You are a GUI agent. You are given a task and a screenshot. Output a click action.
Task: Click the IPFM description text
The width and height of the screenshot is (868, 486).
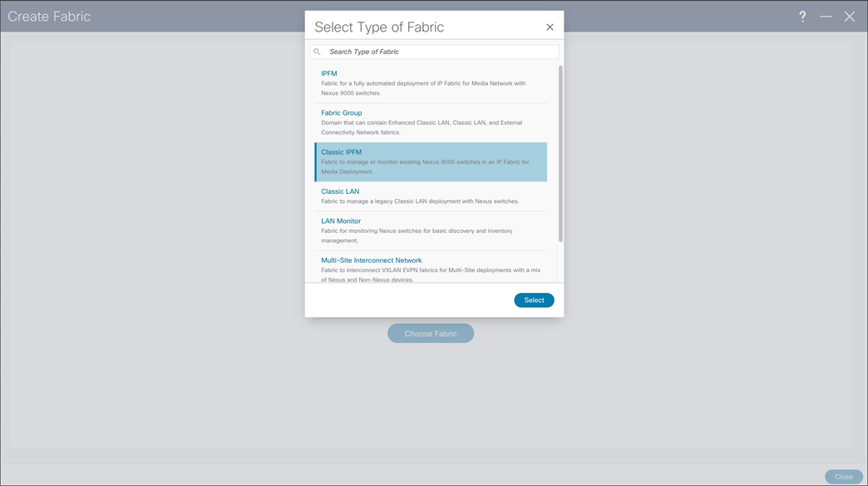423,88
